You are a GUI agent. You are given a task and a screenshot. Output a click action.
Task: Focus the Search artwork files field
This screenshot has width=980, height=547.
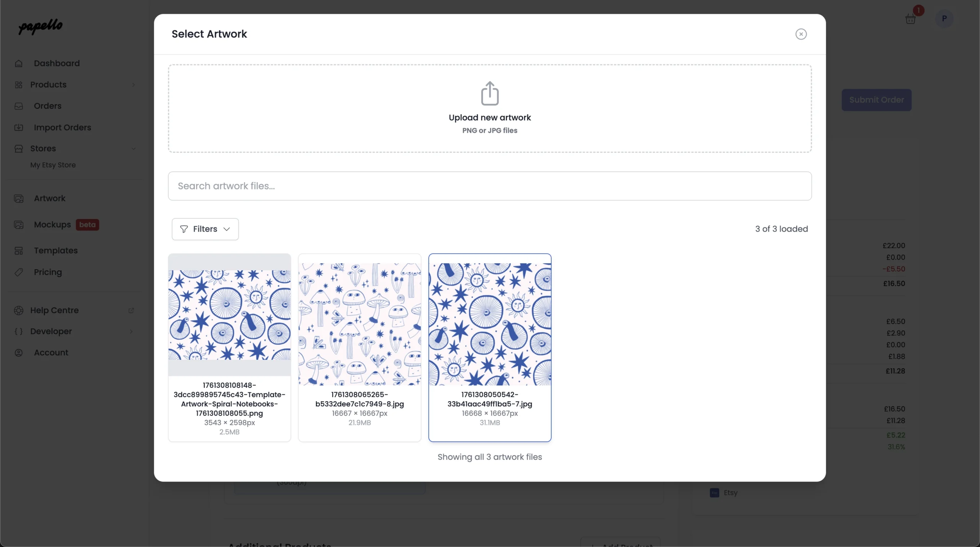coord(490,186)
